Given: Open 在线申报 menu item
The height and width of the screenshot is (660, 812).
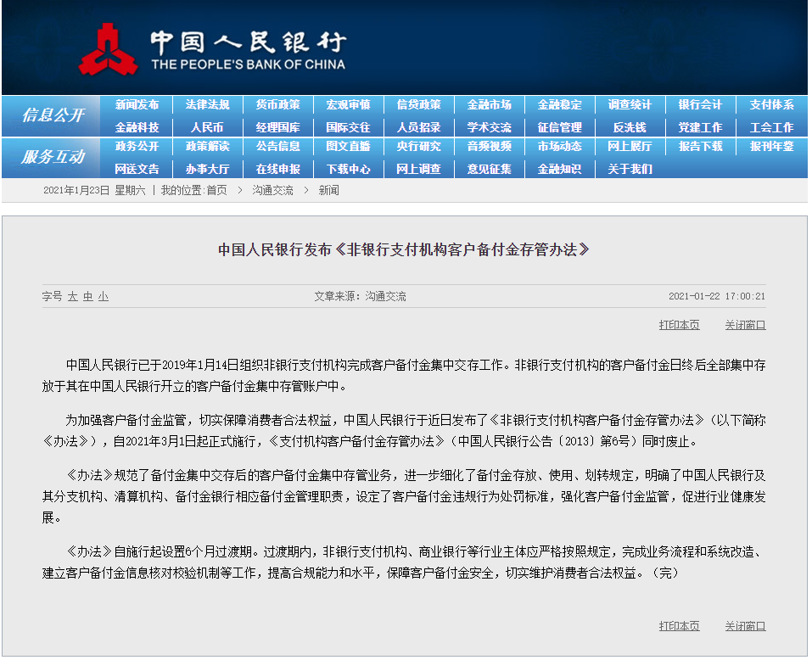Looking at the screenshot, I should pos(278,170).
